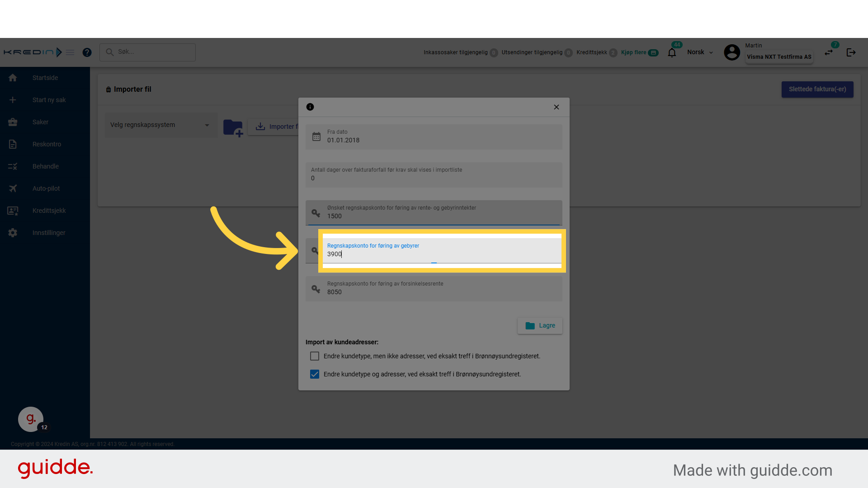The width and height of the screenshot is (868, 488).
Task: Open the guidde avatar bubble
Action: pyautogui.click(x=31, y=419)
